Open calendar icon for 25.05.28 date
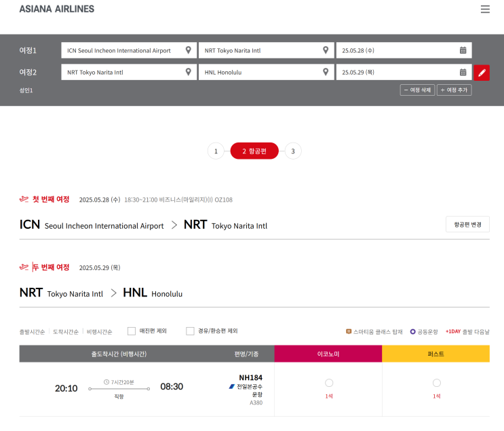This screenshot has height=431, width=504. [463, 50]
